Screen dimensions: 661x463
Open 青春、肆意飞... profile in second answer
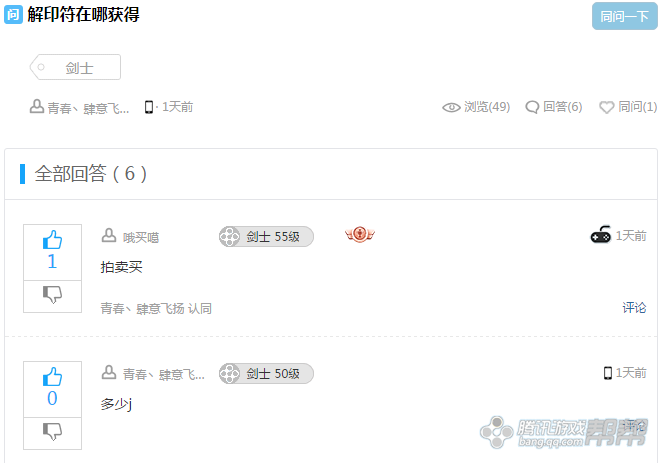click(x=164, y=374)
